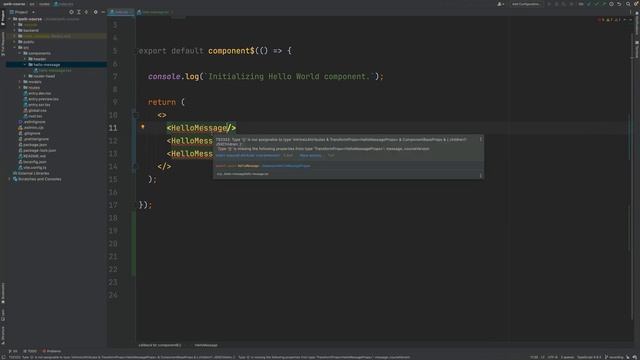The width and height of the screenshot is (640, 360).
Task: Expand Scratches and Consoles node
Action: coord(10,179)
